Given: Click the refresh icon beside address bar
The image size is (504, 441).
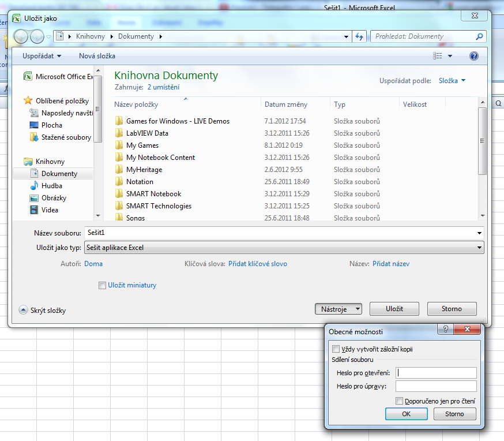Looking at the screenshot, I should coord(359,37).
